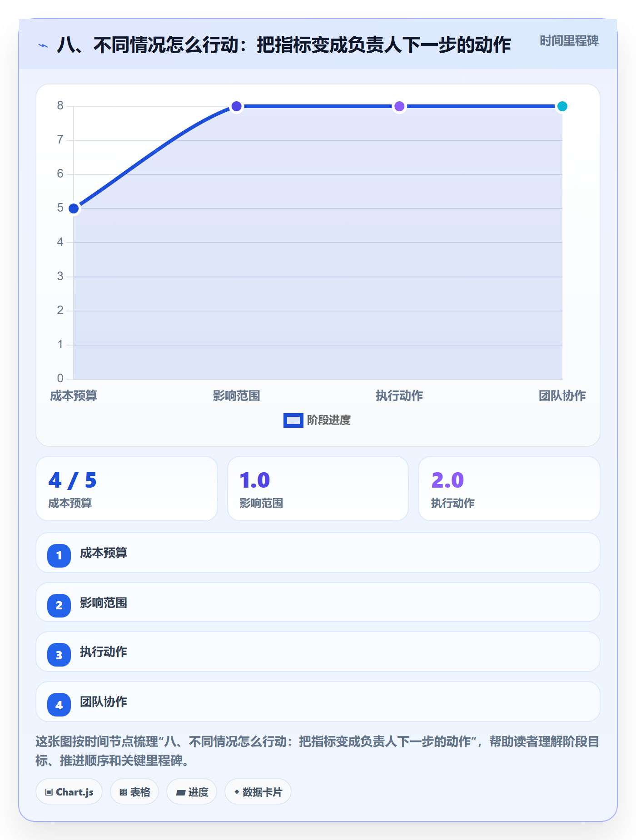
Task: Click the y-axis value 5
Action: tap(60, 208)
